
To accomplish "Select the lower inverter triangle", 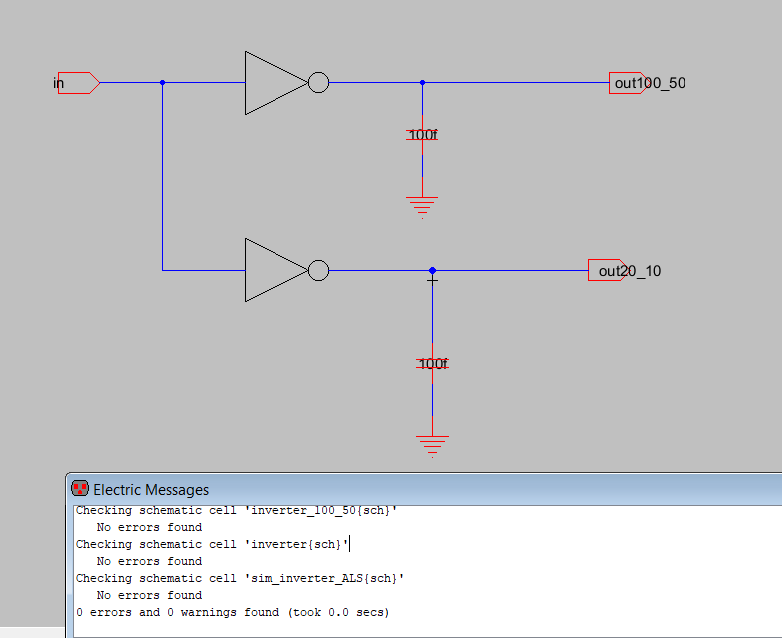I will [x=272, y=270].
